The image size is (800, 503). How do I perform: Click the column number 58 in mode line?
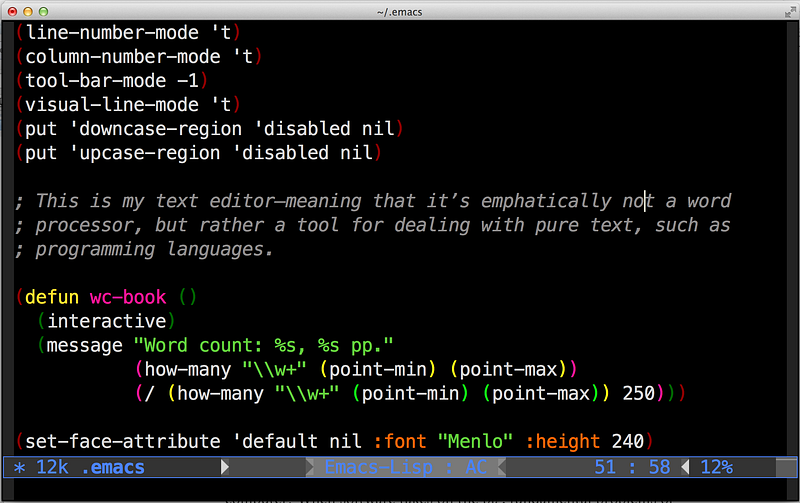click(658, 467)
